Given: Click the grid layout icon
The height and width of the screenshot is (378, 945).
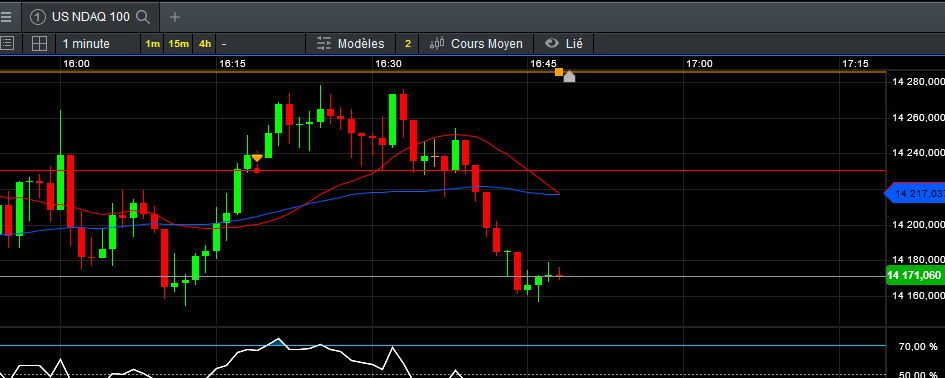Looking at the screenshot, I should pos(39,43).
